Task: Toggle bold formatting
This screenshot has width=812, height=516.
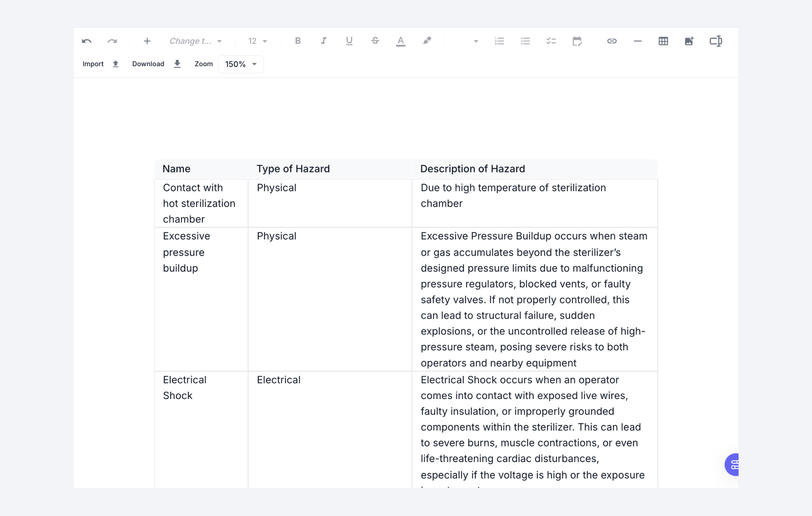Action: coord(298,41)
